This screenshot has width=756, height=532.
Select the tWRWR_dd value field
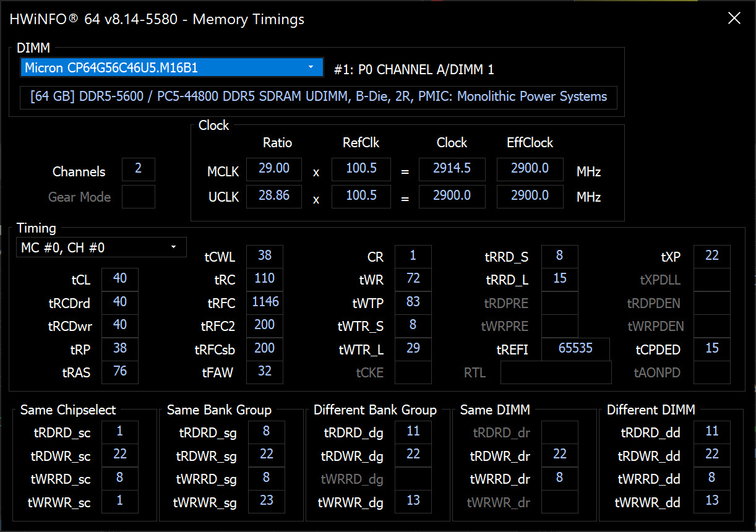point(711,501)
